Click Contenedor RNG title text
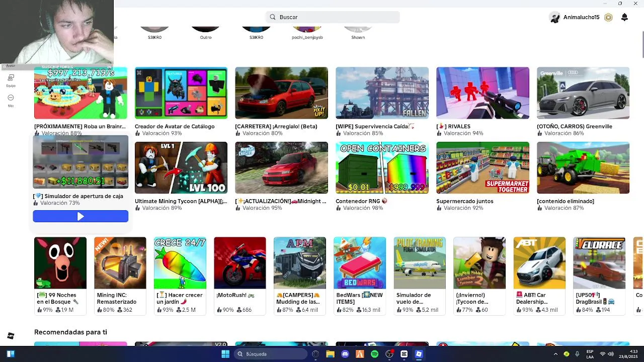644x362 pixels. [x=361, y=201]
